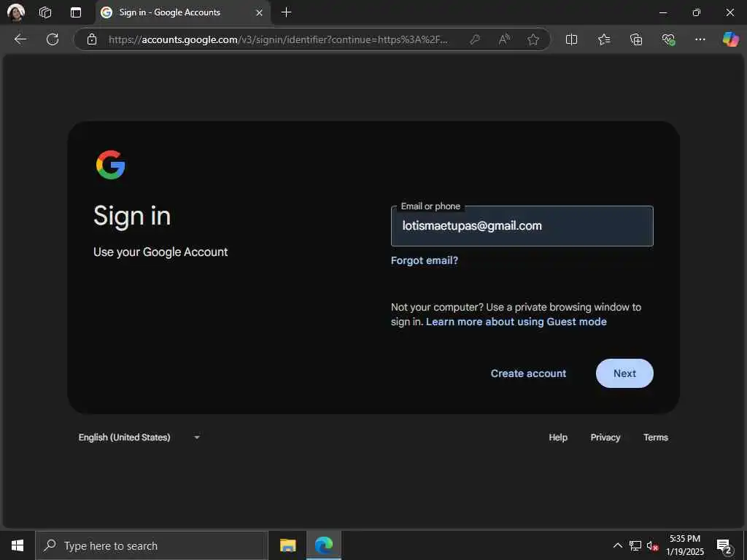Add this page to favorites star
The width and height of the screenshot is (747, 560).
pyautogui.click(x=533, y=39)
